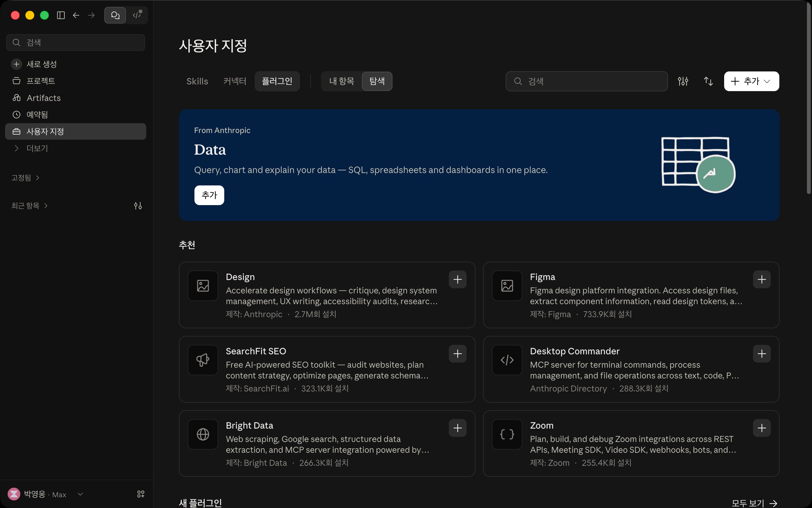The image size is (812, 508).
Task: Open the SearchFit SEO megaphone thumbnail
Action: point(203,360)
